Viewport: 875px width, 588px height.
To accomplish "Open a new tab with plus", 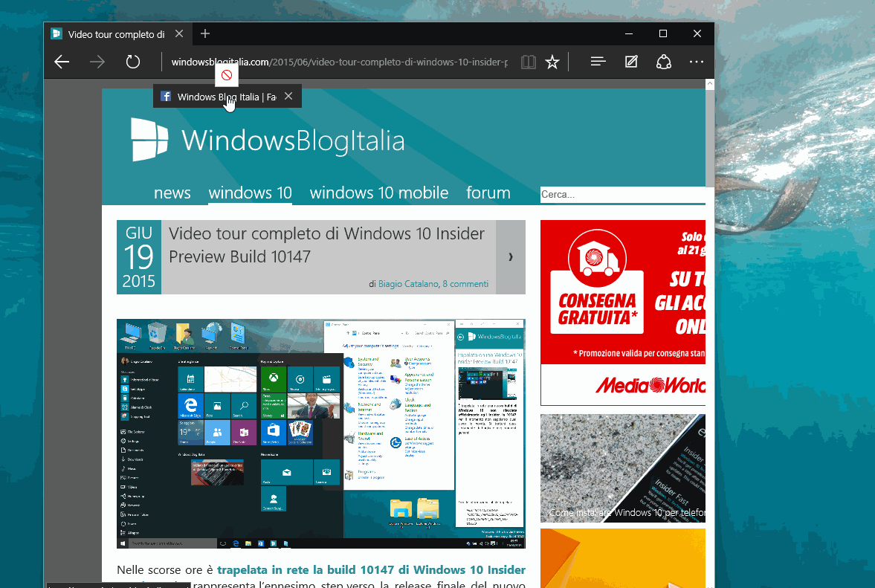I will [205, 33].
